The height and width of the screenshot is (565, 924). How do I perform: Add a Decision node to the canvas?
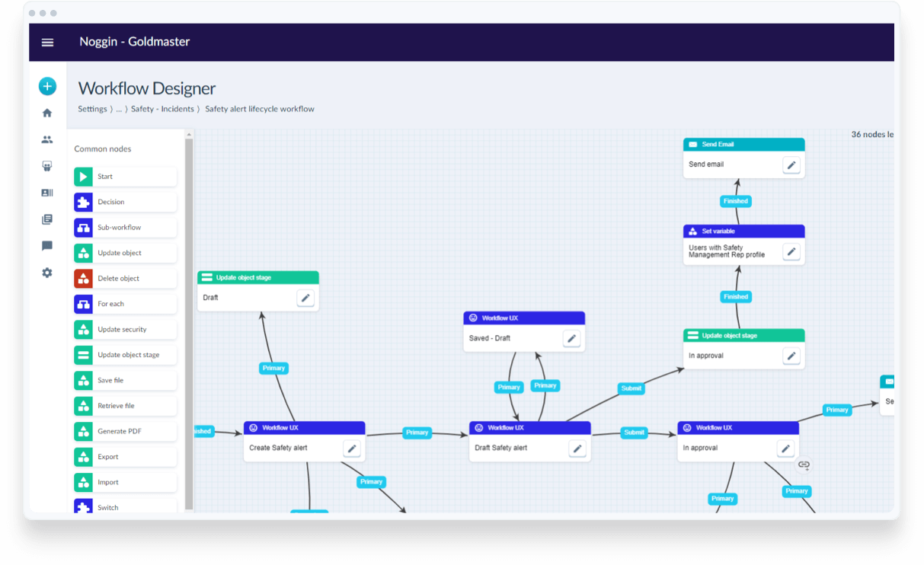coord(124,201)
